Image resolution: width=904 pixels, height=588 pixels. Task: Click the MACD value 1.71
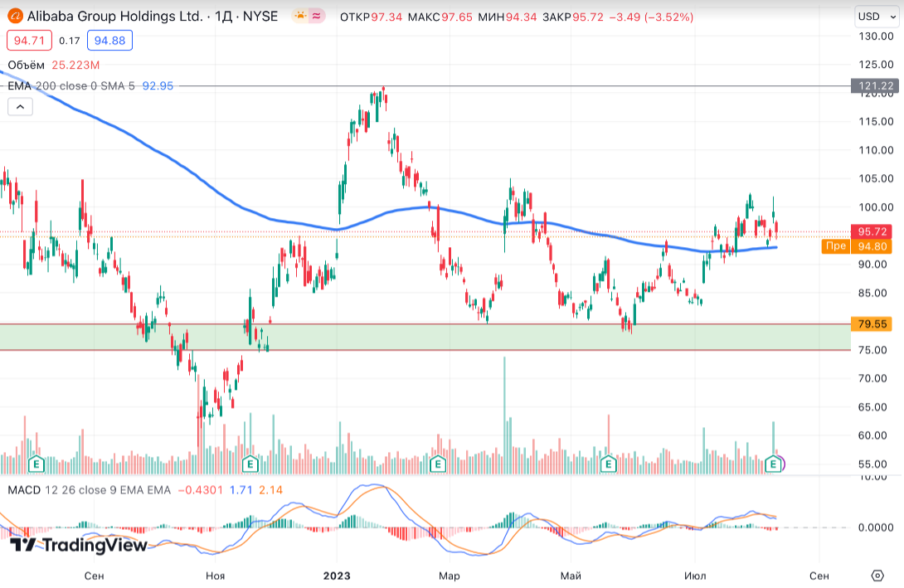point(241,490)
